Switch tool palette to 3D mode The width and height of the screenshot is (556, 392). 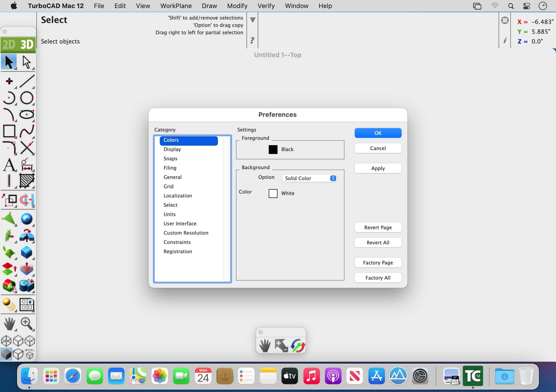(x=27, y=44)
